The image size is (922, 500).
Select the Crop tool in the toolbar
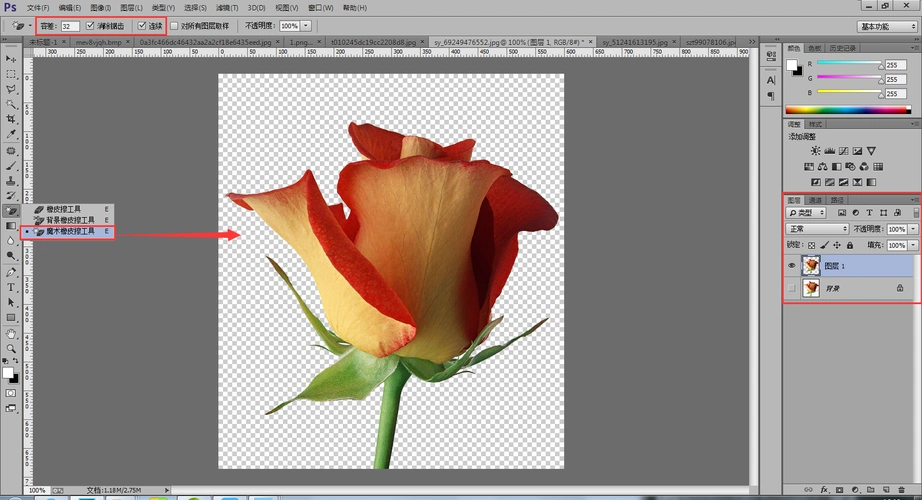[11, 119]
